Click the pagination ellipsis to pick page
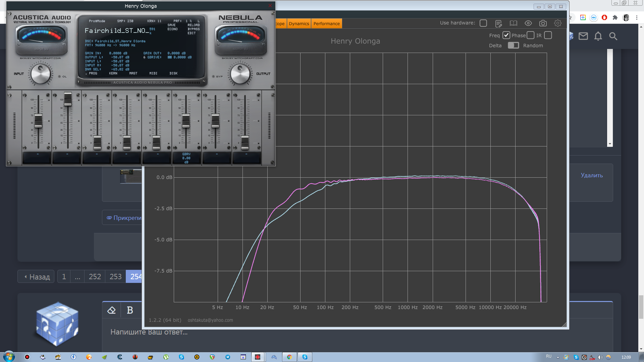The image size is (644, 362). point(77,277)
